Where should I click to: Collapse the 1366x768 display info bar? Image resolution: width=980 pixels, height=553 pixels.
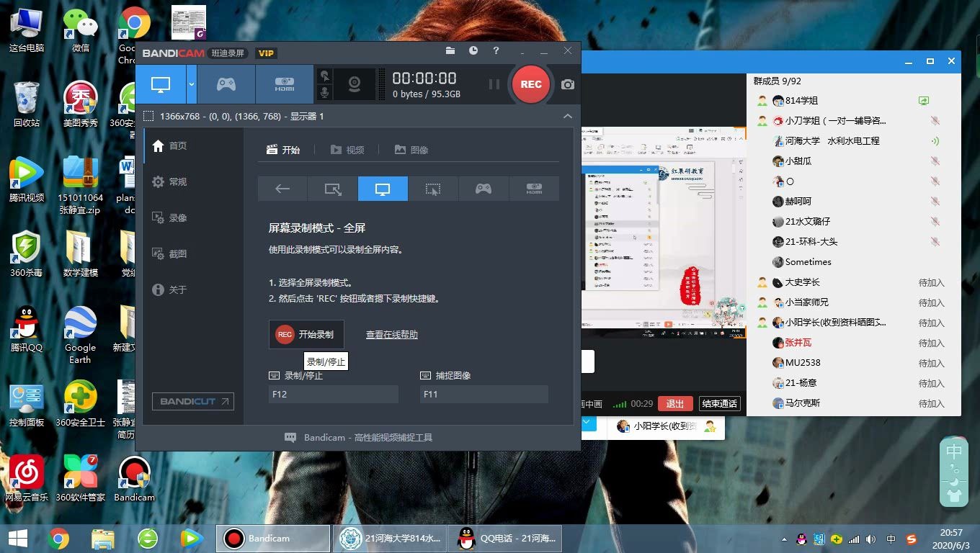click(x=568, y=116)
